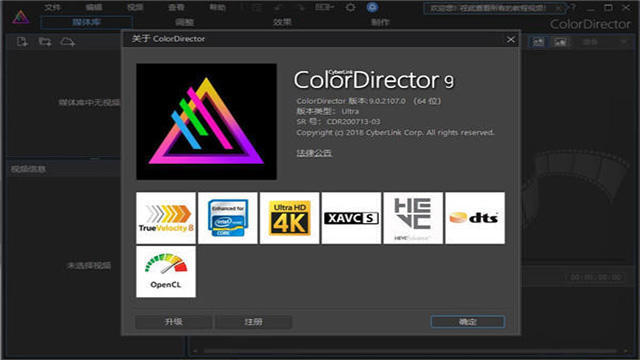Click the 注册 (Register) button
Image resolution: width=640 pixels, height=360 pixels.
[x=253, y=322]
